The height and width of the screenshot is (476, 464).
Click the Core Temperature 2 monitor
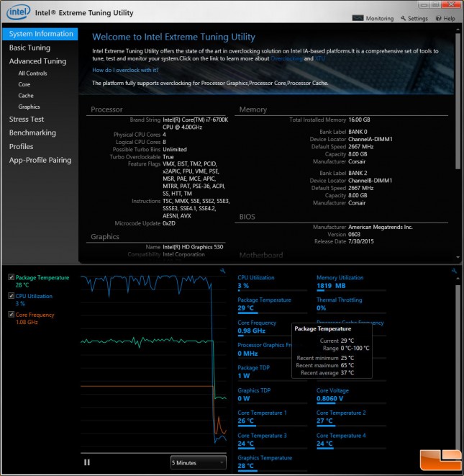(x=351, y=418)
